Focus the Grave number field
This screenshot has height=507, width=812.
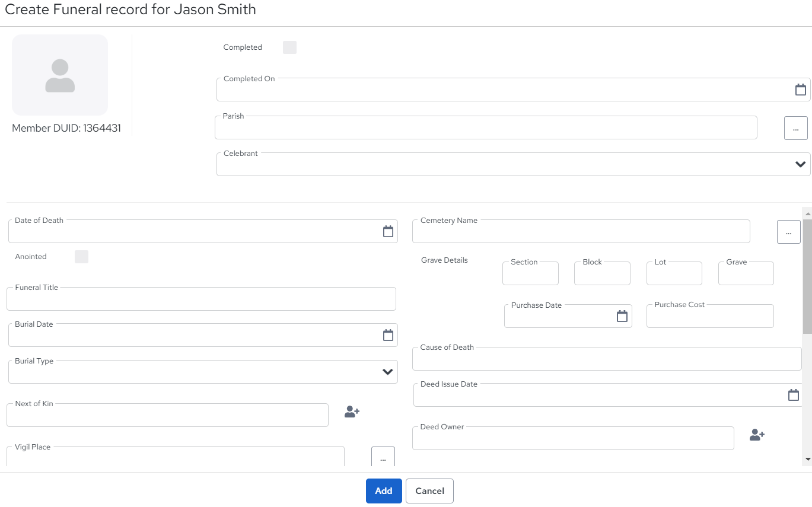tap(746, 273)
